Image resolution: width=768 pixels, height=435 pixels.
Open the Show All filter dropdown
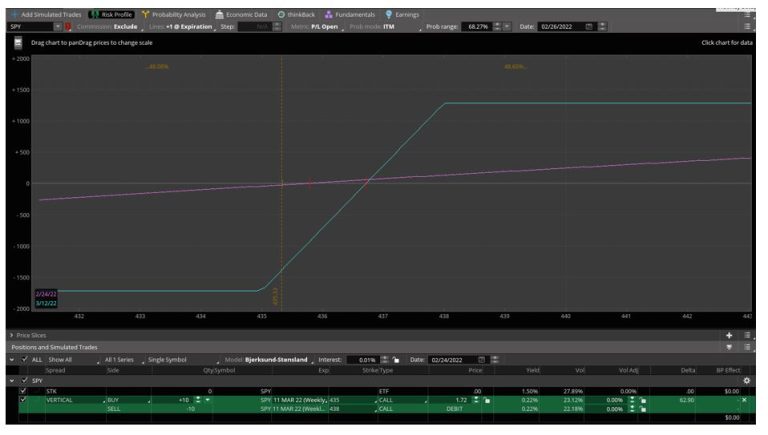pos(73,360)
